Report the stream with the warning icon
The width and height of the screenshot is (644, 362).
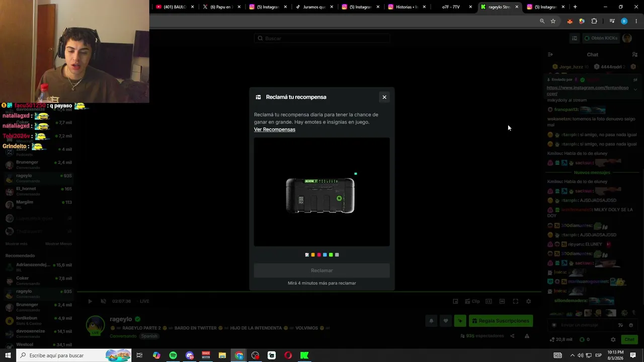pyautogui.click(x=527, y=336)
